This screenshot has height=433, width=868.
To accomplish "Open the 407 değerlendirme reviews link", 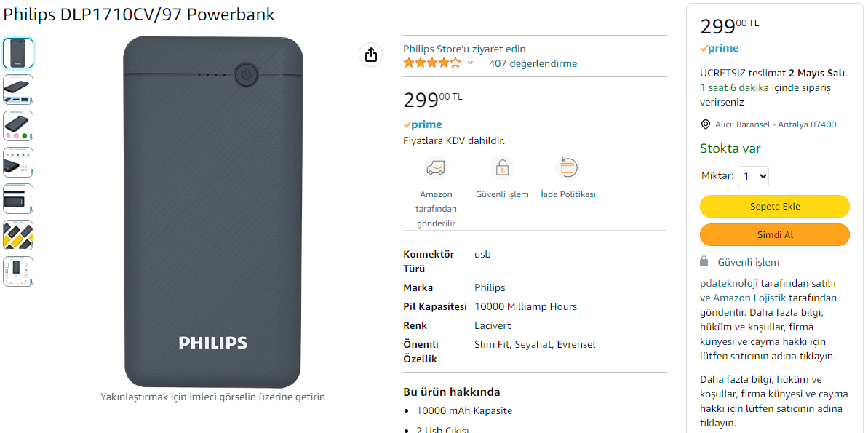I will click(x=533, y=63).
